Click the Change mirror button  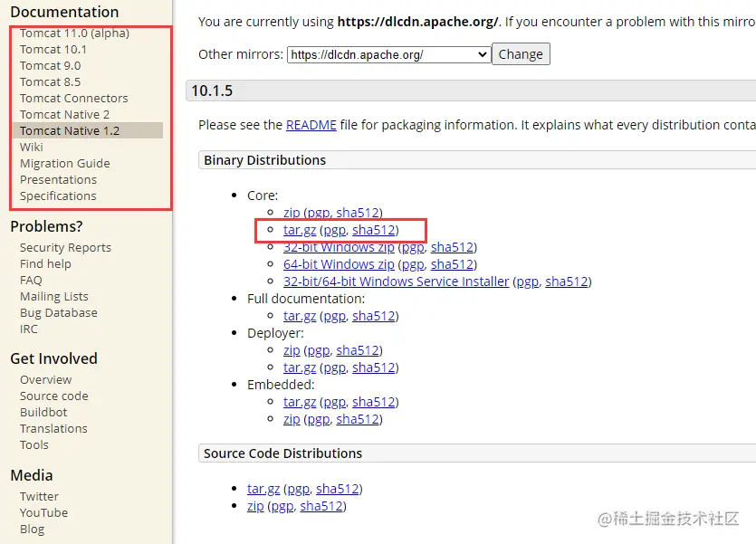[x=521, y=54]
